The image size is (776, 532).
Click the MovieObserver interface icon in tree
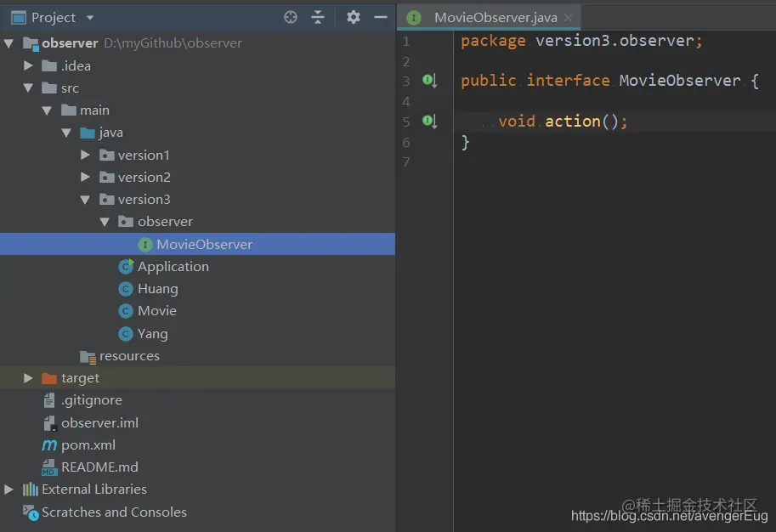tap(145, 245)
